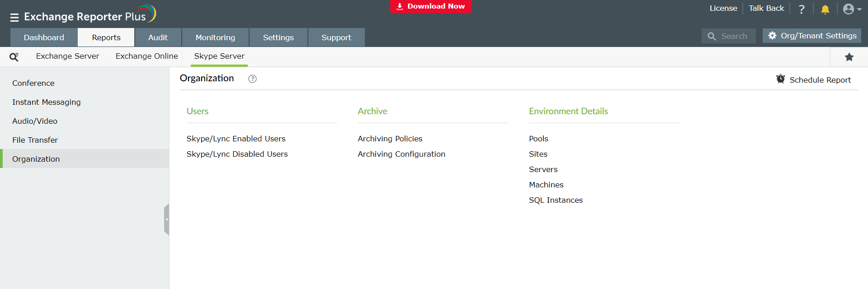Open the help question mark icon
Viewport: 868px width, 289px height.
point(802,9)
